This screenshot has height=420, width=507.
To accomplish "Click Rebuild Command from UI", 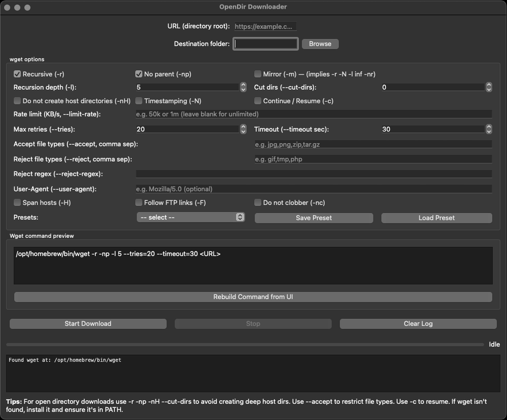I will pos(253,297).
